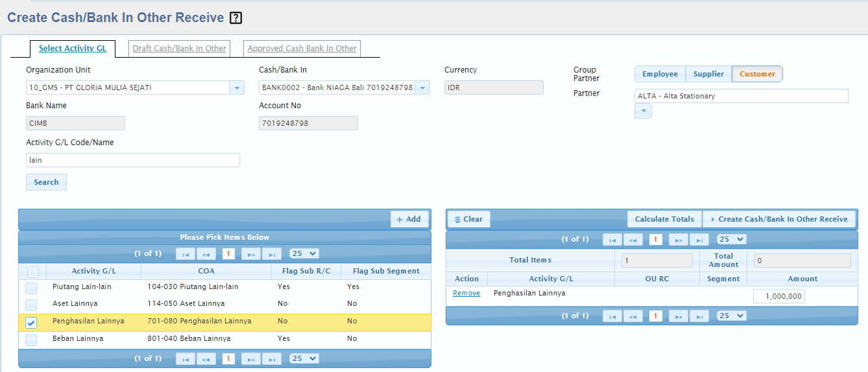868x372 pixels.
Task: Switch to Select Activity GL tab
Action: [x=73, y=49]
